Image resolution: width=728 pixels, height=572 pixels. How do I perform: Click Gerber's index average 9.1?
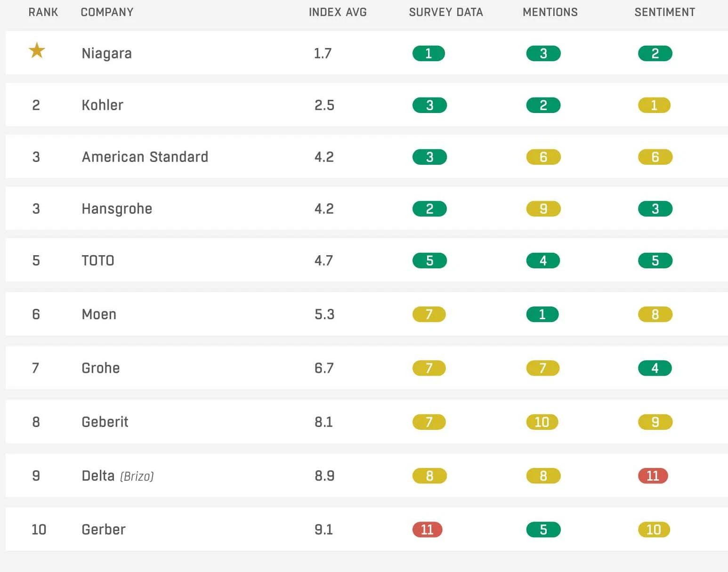pos(324,530)
